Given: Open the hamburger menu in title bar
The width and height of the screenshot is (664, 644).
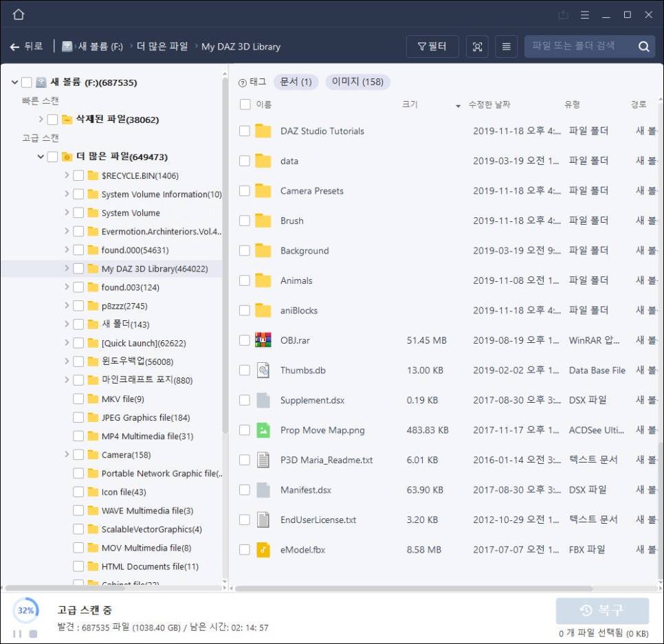Looking at the screenshot, I should click(x=585, y=15).
